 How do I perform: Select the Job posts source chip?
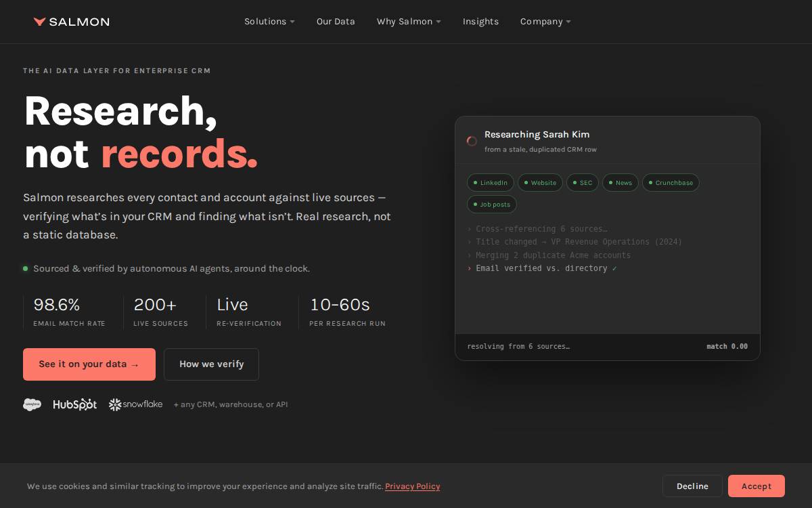(492, 205)
